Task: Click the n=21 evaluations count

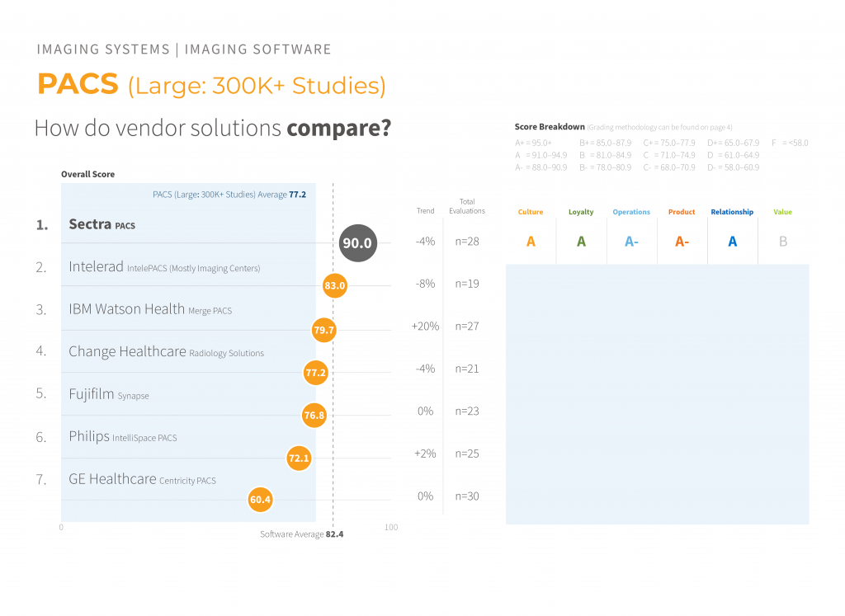Action: (467, 369)
